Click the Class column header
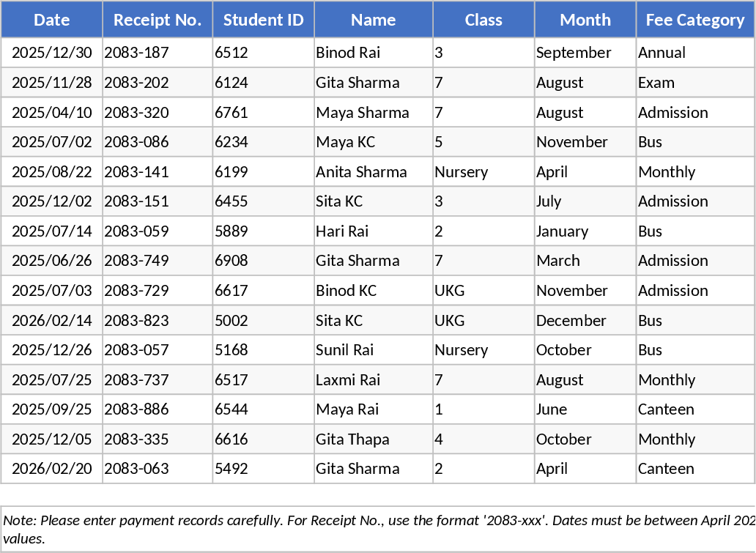This screenshot has width=756, height=553. tap(483, 20)
